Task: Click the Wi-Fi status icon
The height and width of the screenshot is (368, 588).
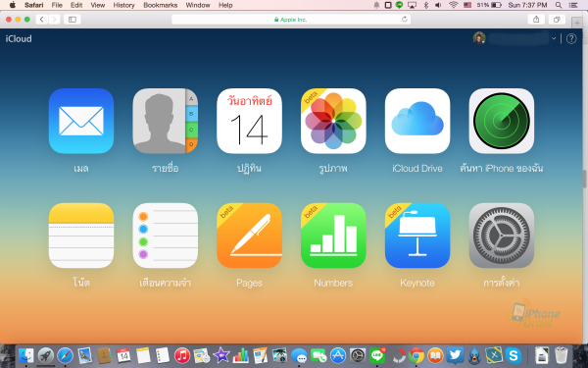Action: pyautogui.click(x=454, y=5)
